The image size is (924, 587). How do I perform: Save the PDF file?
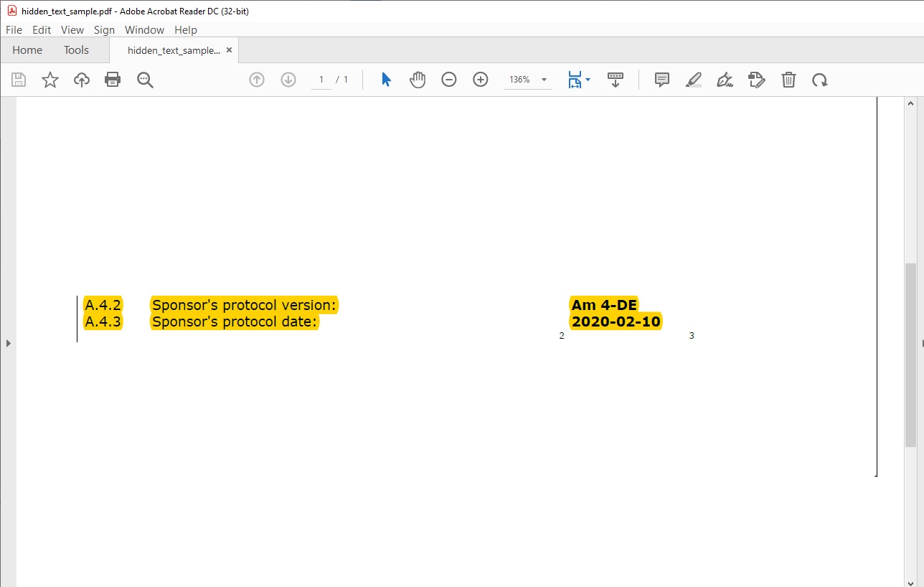pos(19,79)
